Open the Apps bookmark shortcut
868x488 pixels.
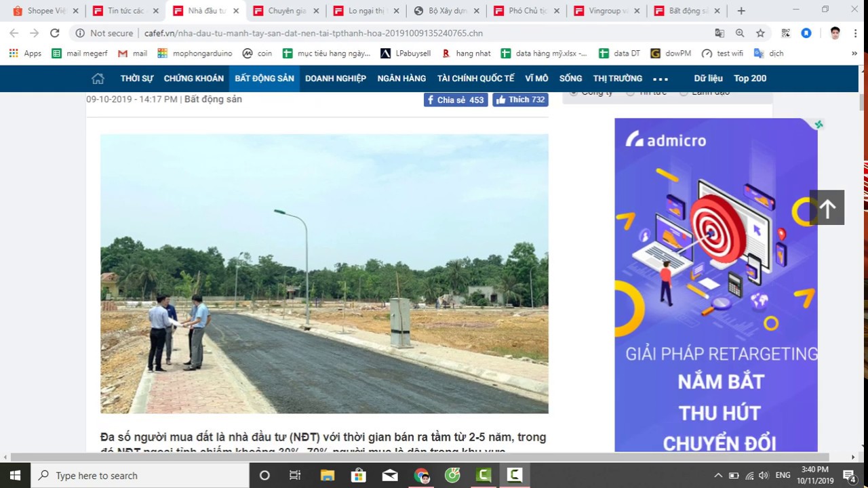pyautogui.click(x=25, y=54)
